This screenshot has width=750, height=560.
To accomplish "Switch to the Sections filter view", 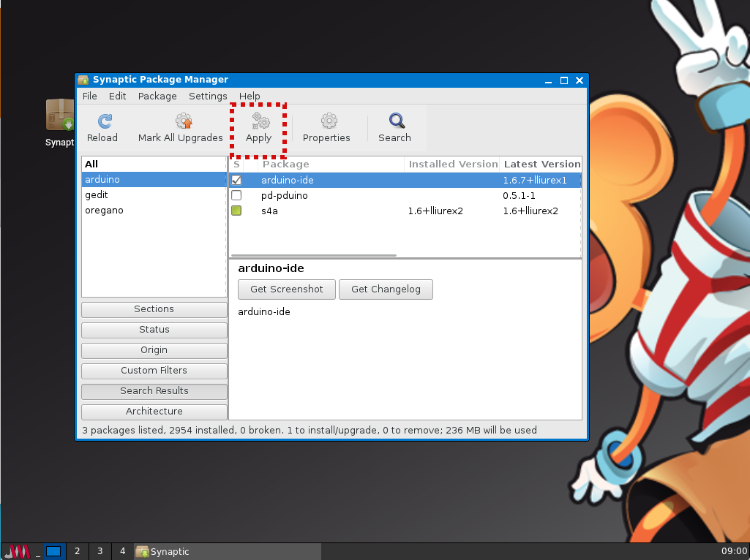I will tap(154, 309).
